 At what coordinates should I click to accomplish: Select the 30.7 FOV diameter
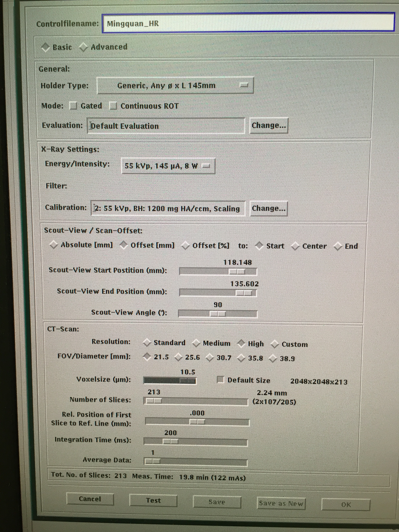pyautogui.click(x=210, y=358)
